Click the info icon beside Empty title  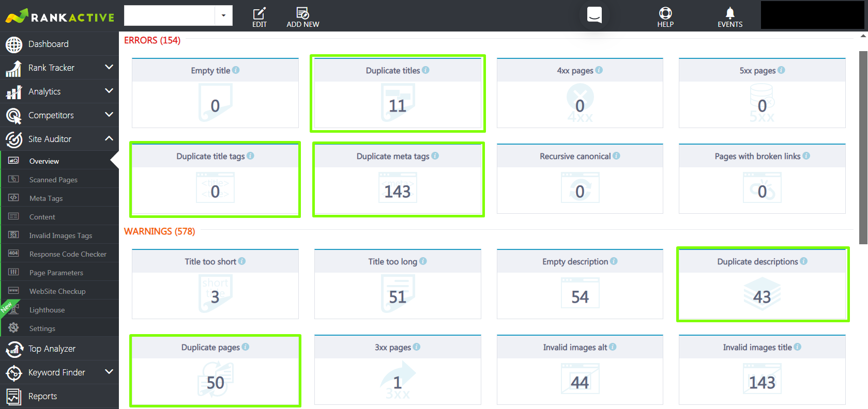click(x=236, y=70)
